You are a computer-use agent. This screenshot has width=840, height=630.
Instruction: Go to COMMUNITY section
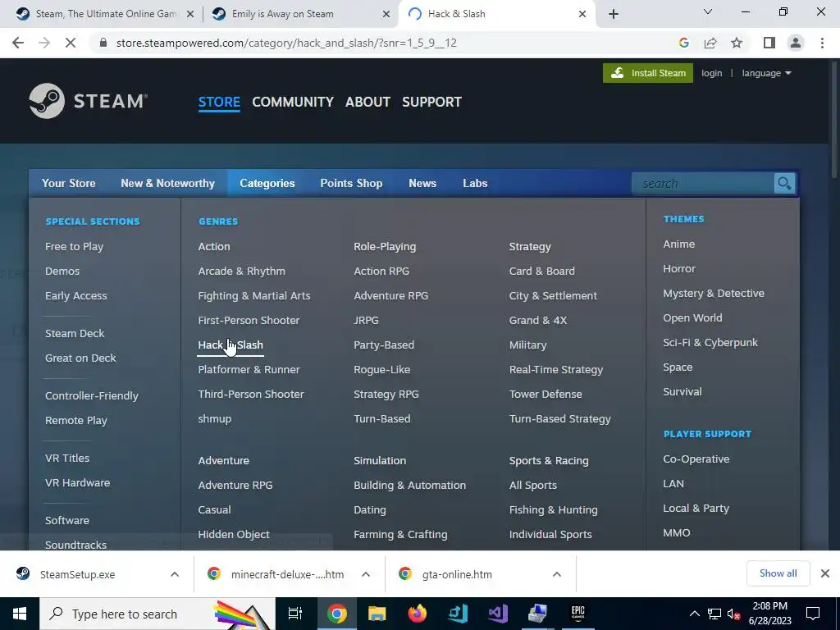tap(293, 102)
